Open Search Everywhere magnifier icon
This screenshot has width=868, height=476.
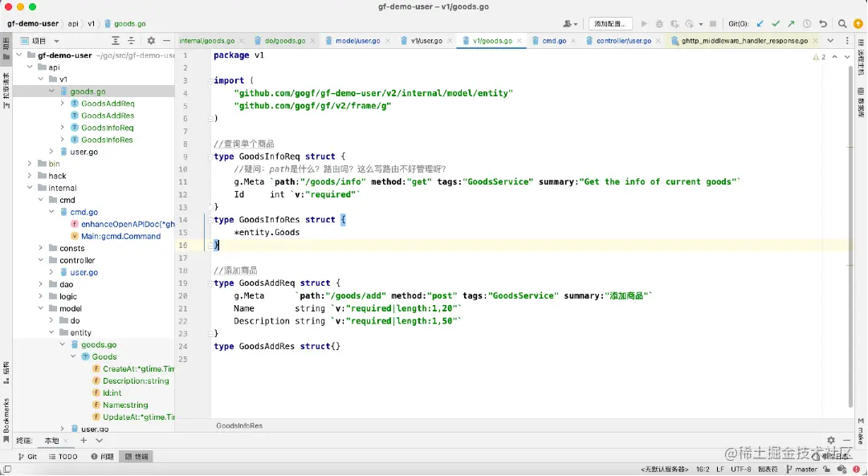point(842,24)
